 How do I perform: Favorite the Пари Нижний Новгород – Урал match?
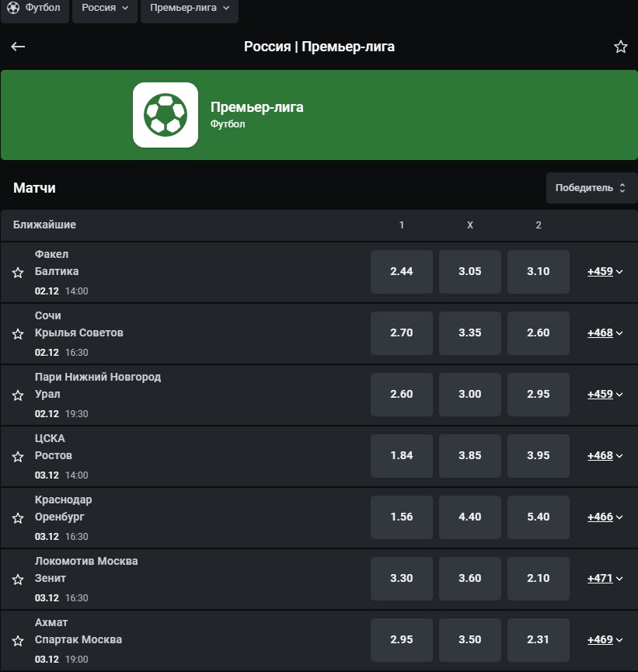point(18,395)
